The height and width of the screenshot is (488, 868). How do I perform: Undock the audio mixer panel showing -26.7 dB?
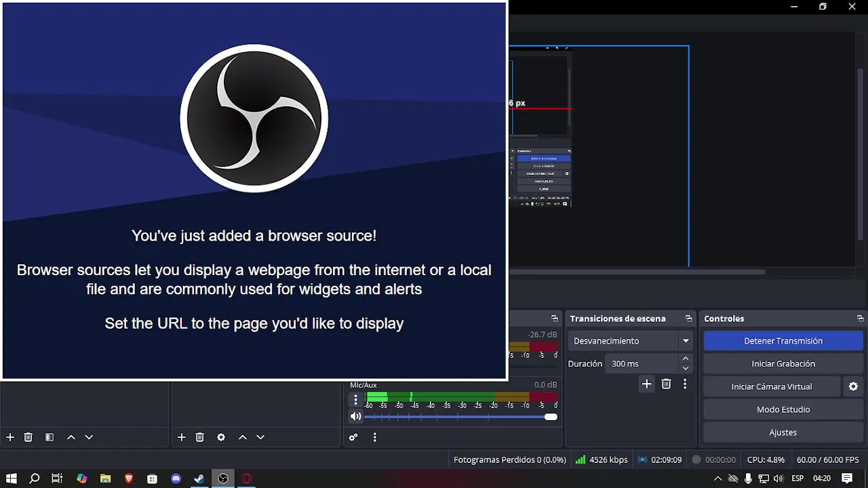pyautogui.click(x=555, y=319)
